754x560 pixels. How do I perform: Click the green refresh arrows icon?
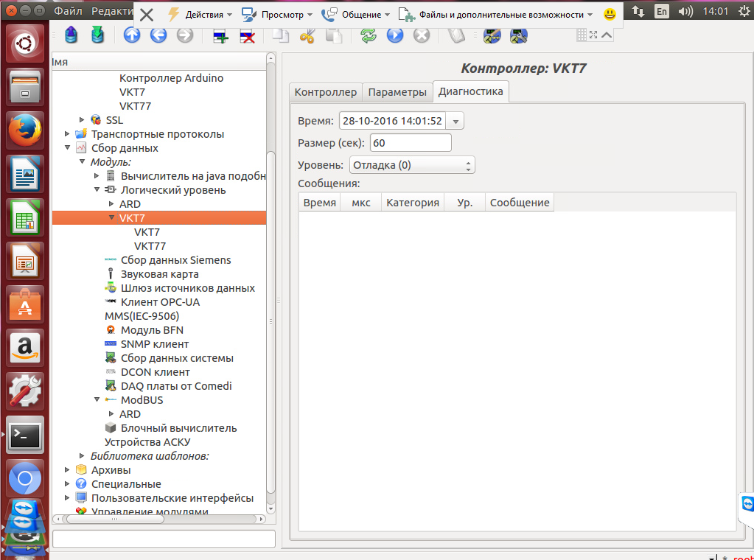(369, 35)
